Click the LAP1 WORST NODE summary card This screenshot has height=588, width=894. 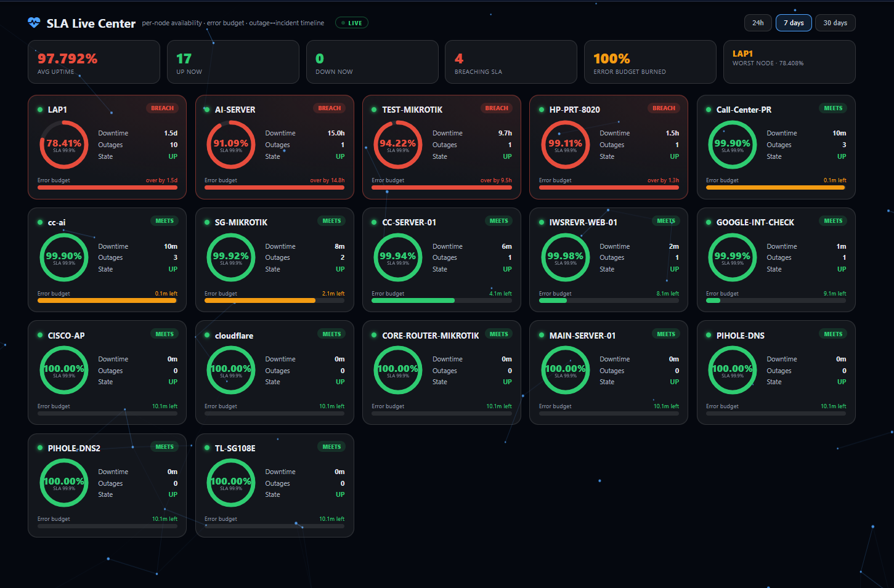(x=789, y=62)
